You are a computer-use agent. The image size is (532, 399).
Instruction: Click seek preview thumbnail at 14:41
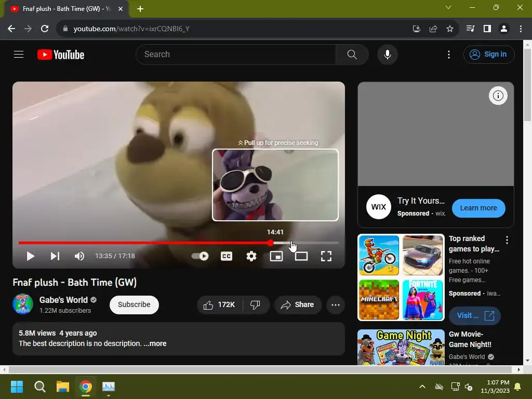coord(275,185)
